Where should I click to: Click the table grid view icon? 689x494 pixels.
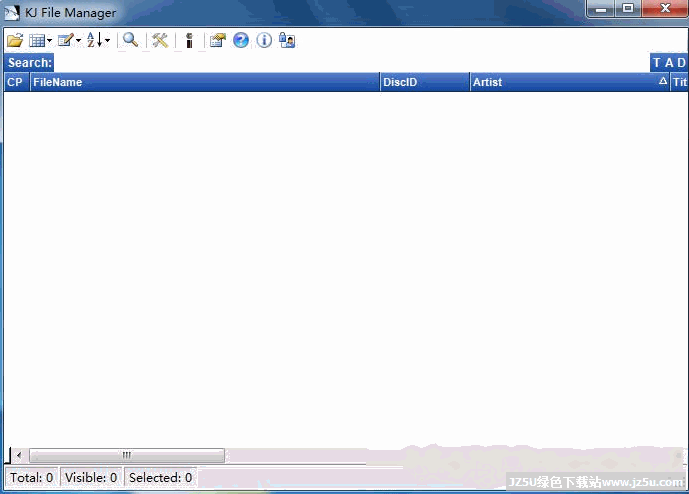pyautogui.click(x=37, y=40)
